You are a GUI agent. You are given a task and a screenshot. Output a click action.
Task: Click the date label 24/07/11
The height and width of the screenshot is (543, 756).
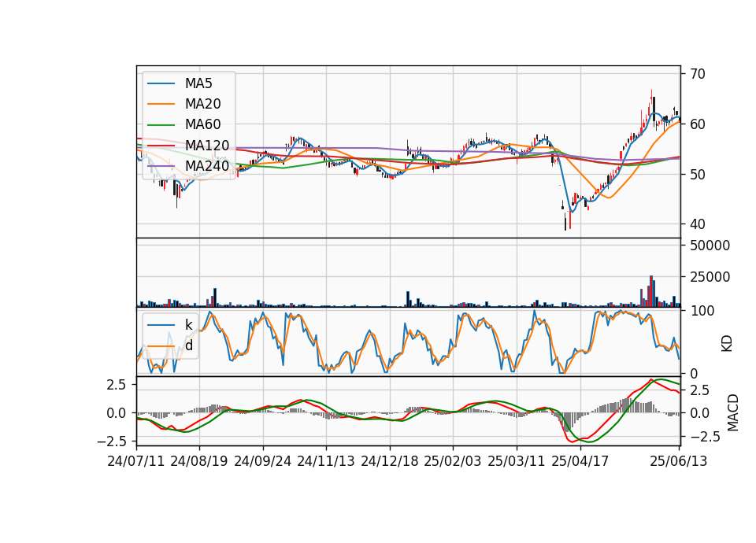(x=136, y=461)
